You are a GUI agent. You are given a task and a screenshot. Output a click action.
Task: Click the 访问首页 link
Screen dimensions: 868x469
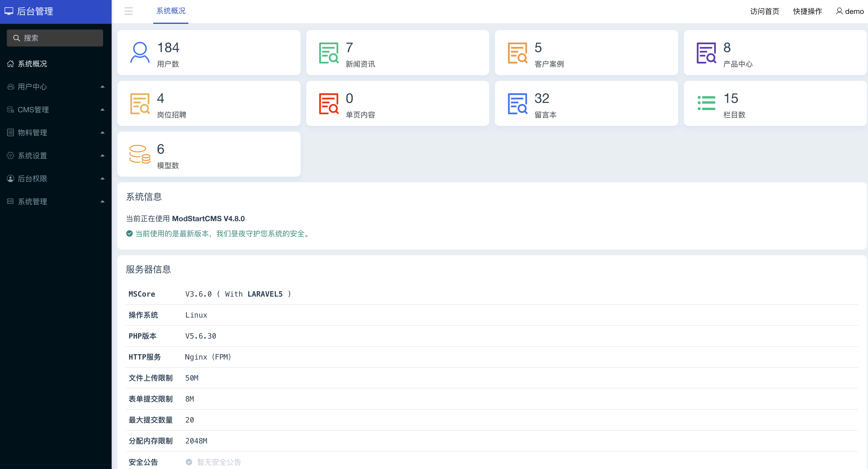[x=764, y=11]
